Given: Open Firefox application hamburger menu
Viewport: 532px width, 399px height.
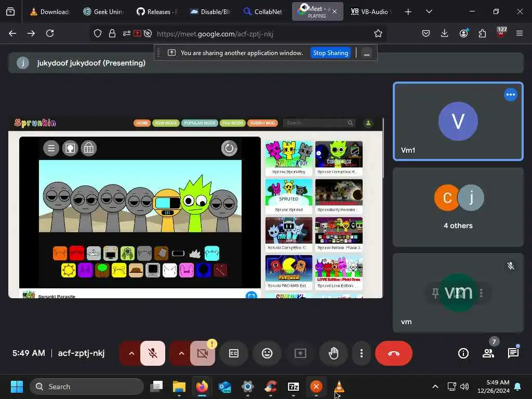Looking at the screenshot, I should coord(520,33).
